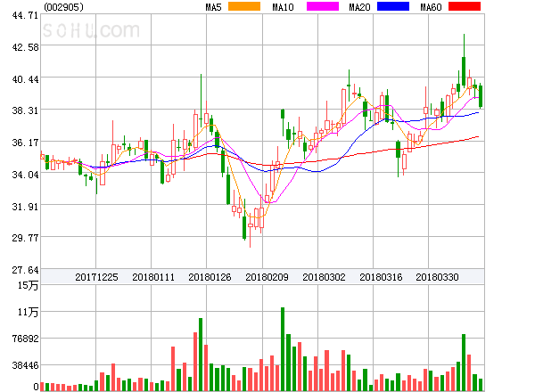The width and height of the screenshot is (535, 392).
Task: Click the orange MA5 legend swatch
Action: point(244,6)
